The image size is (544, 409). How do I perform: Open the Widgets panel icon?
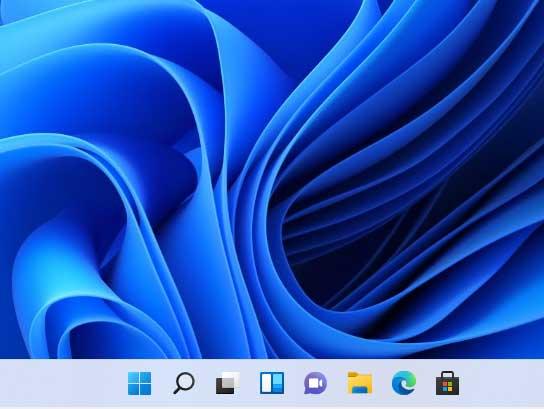pyautogui.click(x=272, y=383)
